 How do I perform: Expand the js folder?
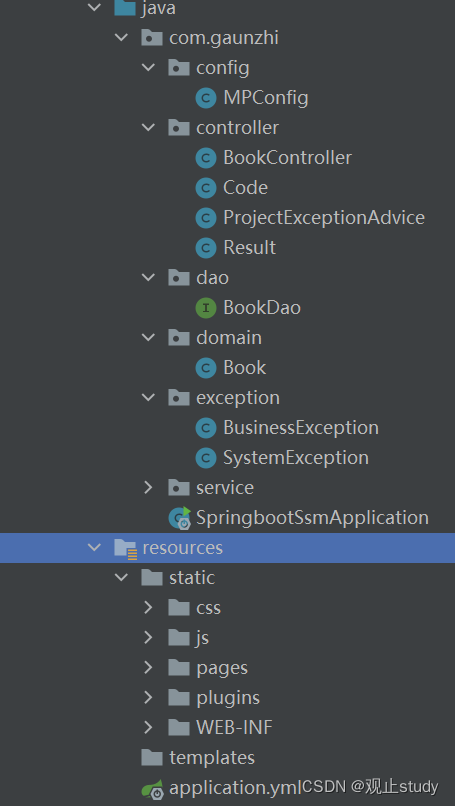coord(149,638)
